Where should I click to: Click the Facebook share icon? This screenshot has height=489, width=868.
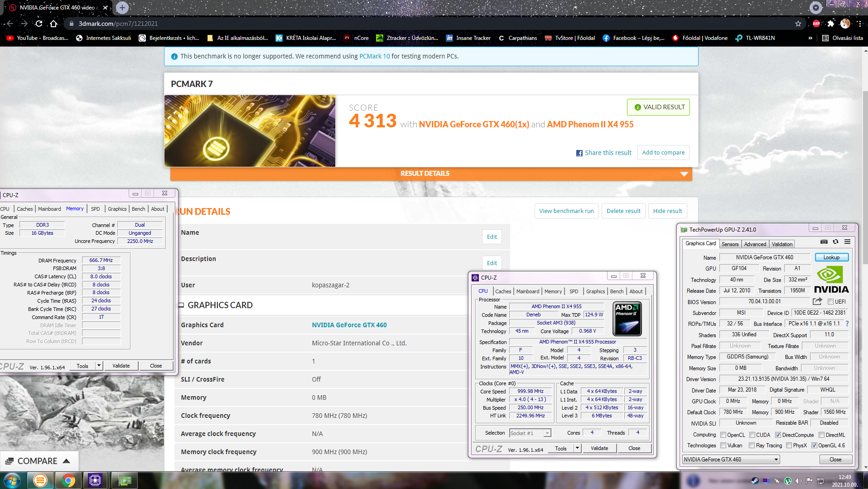click(579, 153)
